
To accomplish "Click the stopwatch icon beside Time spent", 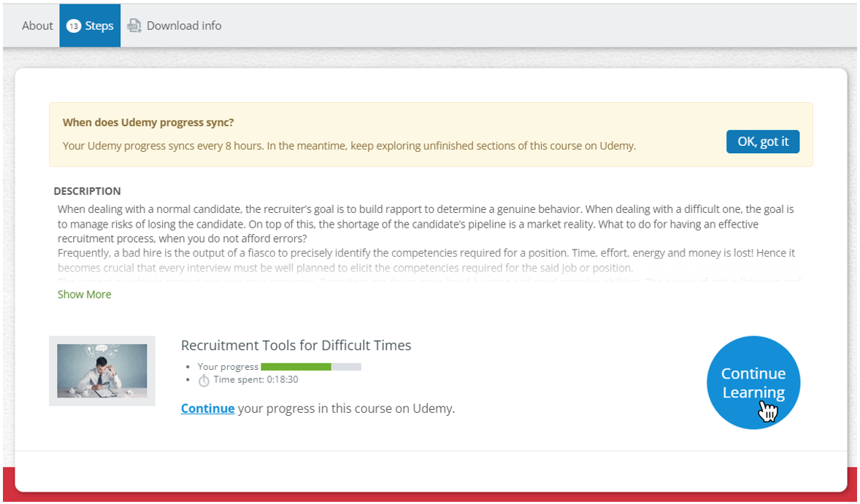I will tap(204, 380).
